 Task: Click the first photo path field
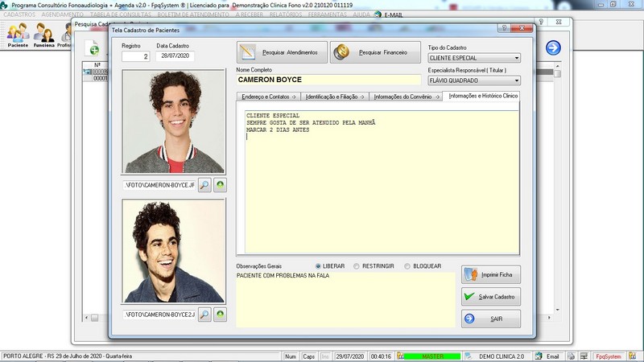(159, 185)
